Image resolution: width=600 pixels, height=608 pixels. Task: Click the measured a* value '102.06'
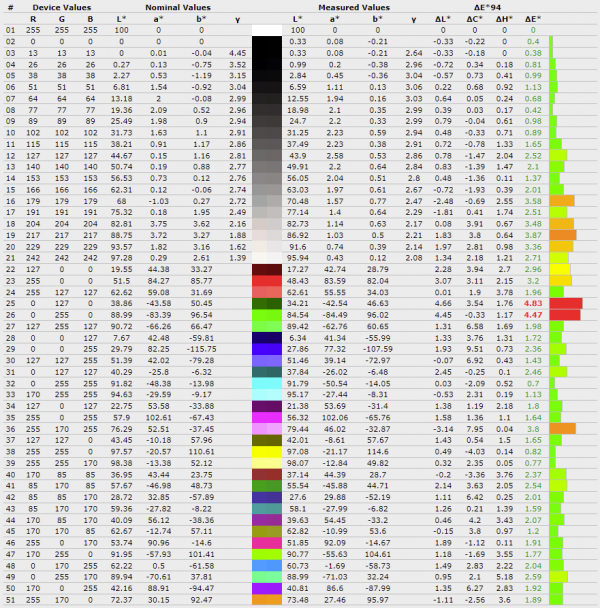335,418
